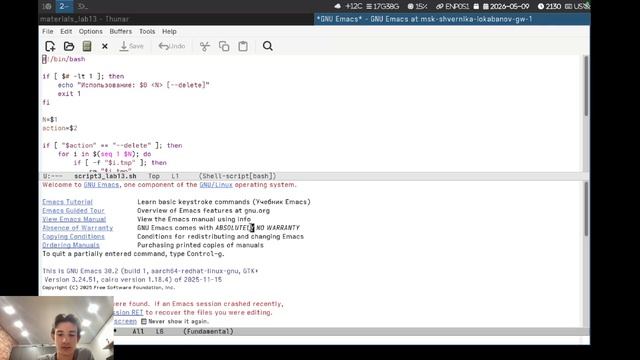Image resolution: width=640 pixels, height=360 pixels.
Task: Open the Tools menu
Action: [x=147, y=31]
